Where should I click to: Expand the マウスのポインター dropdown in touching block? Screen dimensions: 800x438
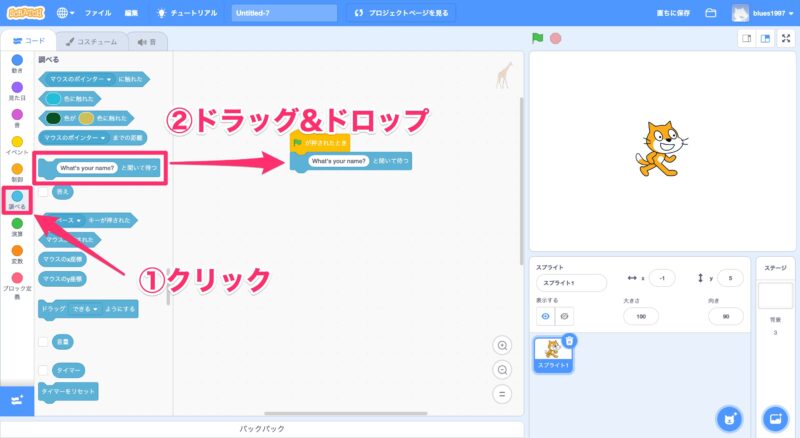click(109, 78)
